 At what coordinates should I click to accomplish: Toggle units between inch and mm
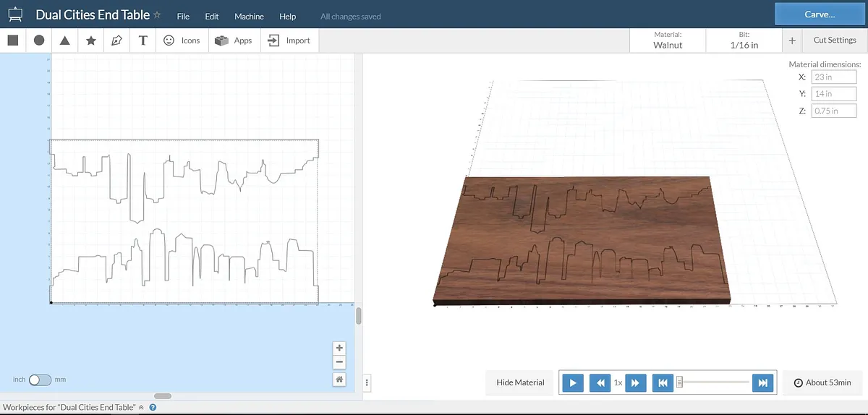click(40, 380)
